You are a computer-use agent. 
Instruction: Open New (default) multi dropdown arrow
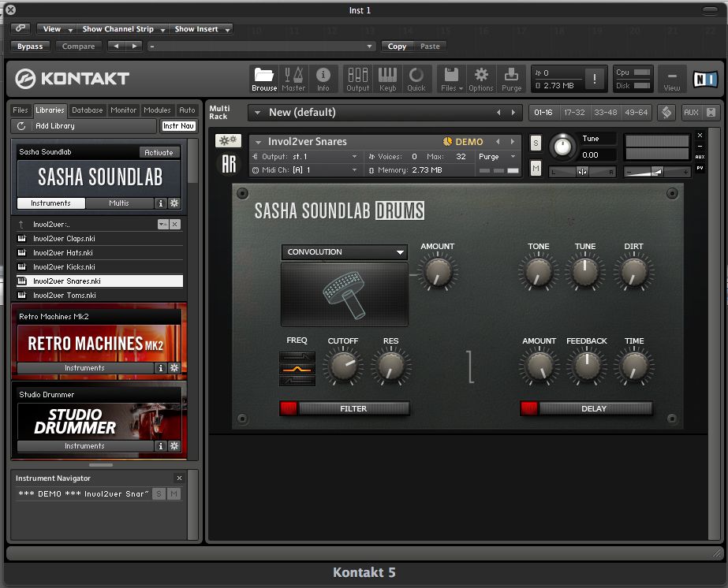pos(258,112)
